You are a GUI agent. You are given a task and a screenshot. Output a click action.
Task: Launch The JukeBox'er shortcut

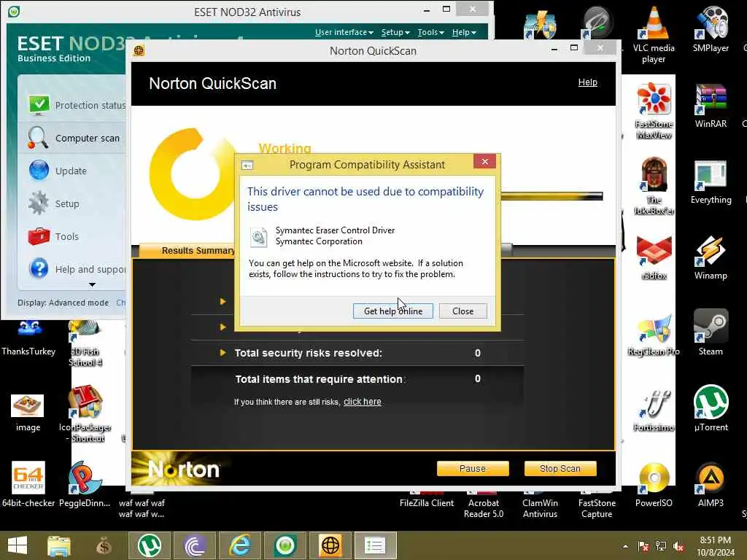654,187
